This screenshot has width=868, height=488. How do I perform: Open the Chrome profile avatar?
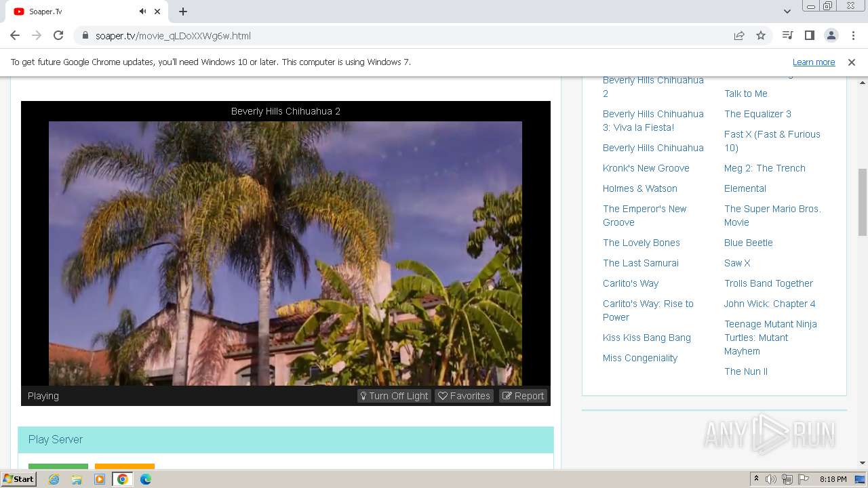pos(831,36)
